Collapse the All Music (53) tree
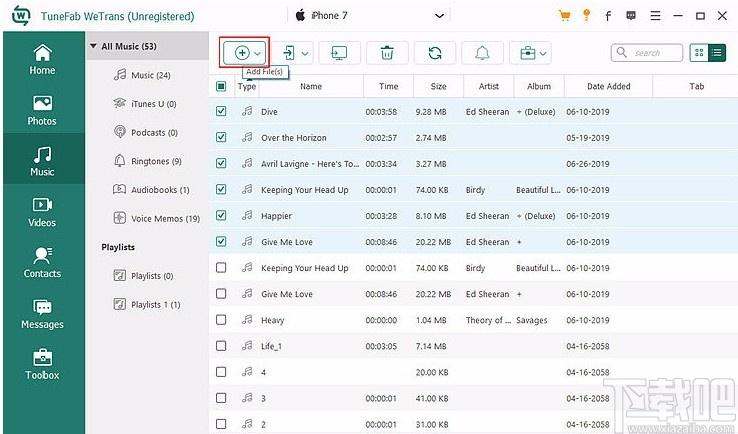The image size is (738, 434). 93,46
